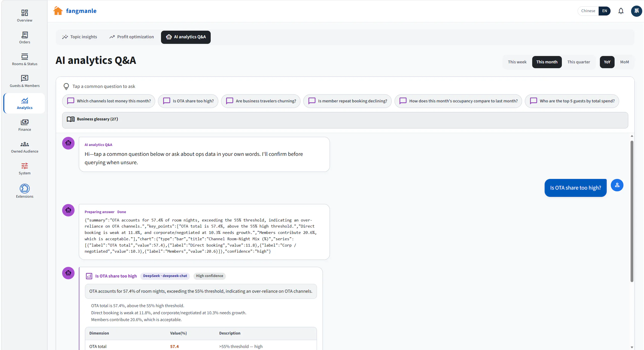The width and height of the screenshot is (644, 350).
Task: Select the AI analytics Q&A tab
Action: click(x=186, y=37)
